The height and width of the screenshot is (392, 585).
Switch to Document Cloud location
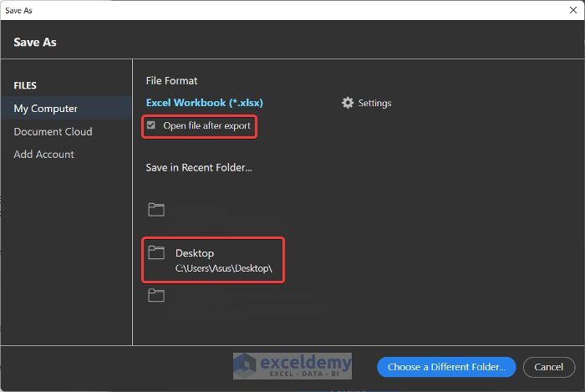[53, 131]
